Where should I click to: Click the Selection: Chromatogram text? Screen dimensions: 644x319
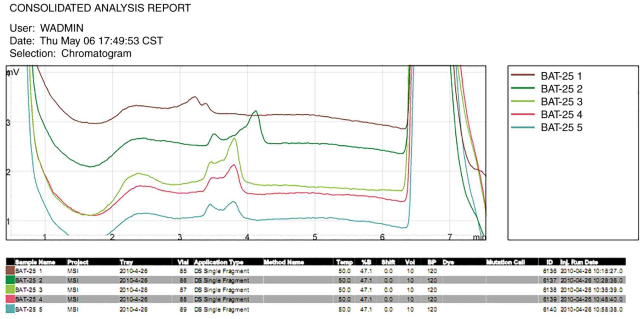(70, 54)
